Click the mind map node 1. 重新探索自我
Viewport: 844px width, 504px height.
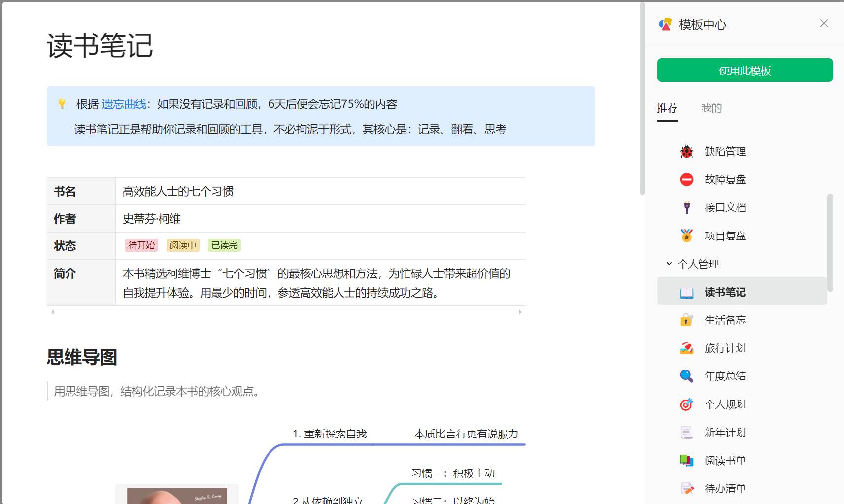tap(330, 434)
